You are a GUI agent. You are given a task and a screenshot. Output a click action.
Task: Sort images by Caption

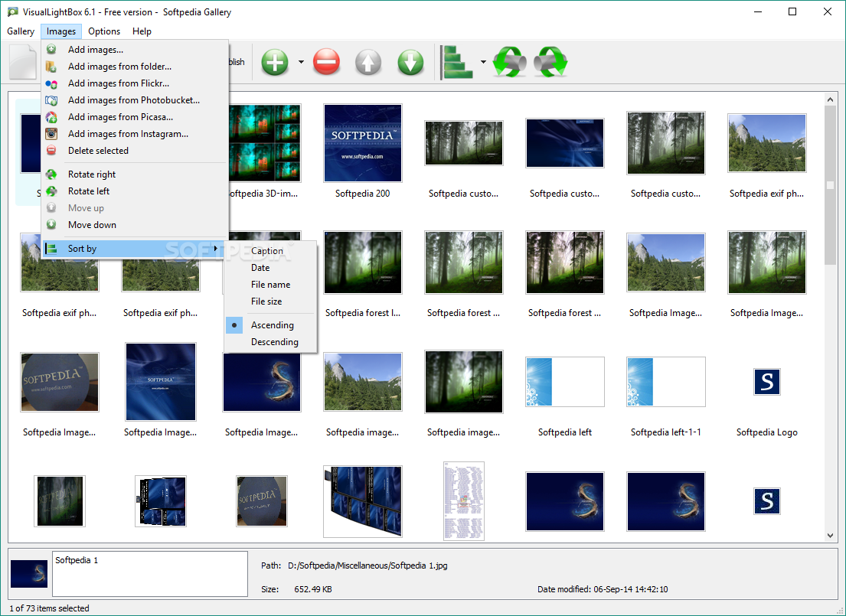270,251
